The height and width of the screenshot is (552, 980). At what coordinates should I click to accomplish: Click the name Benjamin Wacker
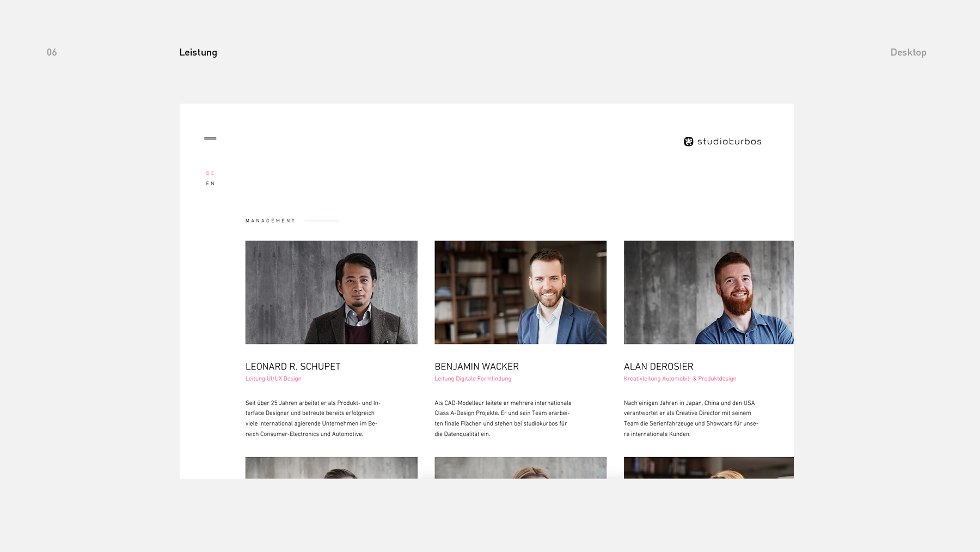click(x=476, y=367)
